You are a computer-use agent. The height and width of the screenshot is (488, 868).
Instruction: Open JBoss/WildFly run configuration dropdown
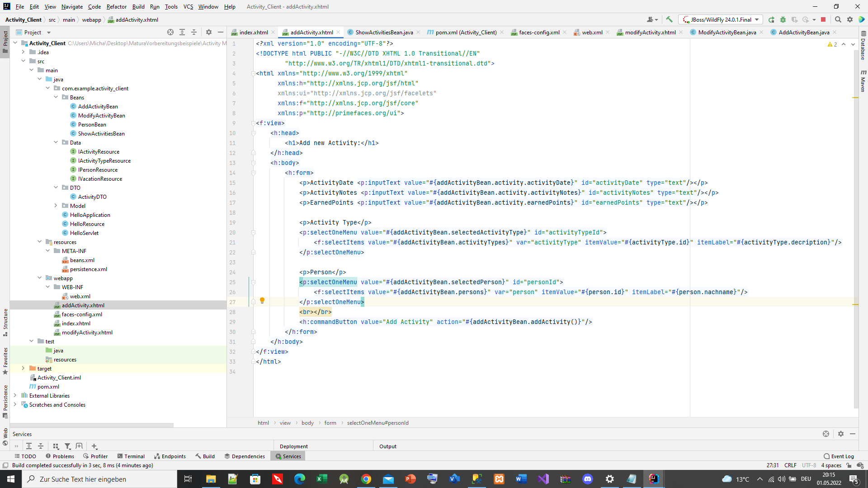721,19
